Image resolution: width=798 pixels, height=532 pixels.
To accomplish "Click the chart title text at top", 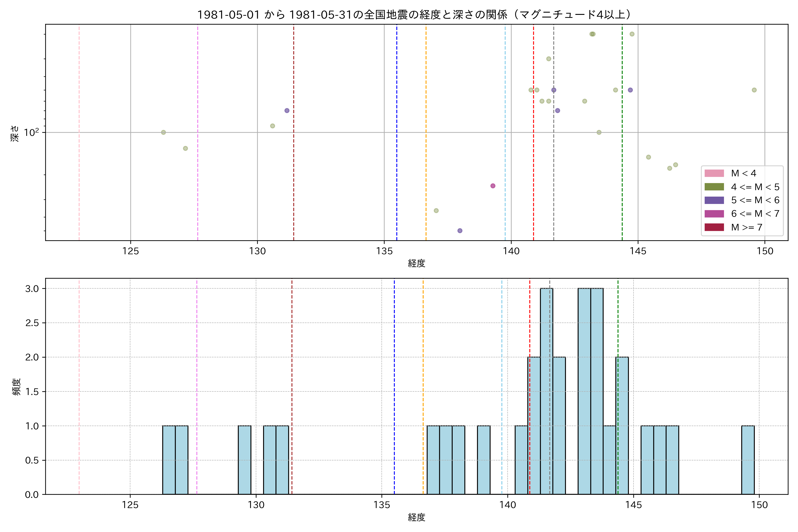I will [414, 15].
